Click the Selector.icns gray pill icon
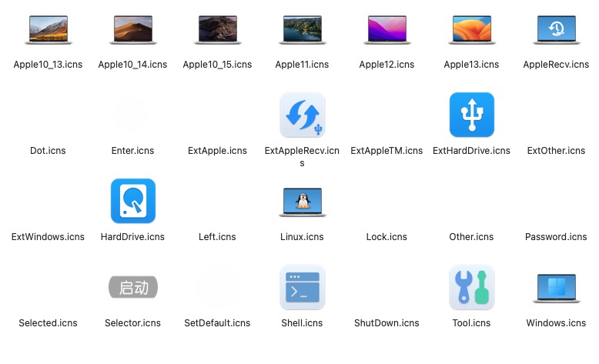The height and width of the screenshot is (364, 599). coord(132,288)
